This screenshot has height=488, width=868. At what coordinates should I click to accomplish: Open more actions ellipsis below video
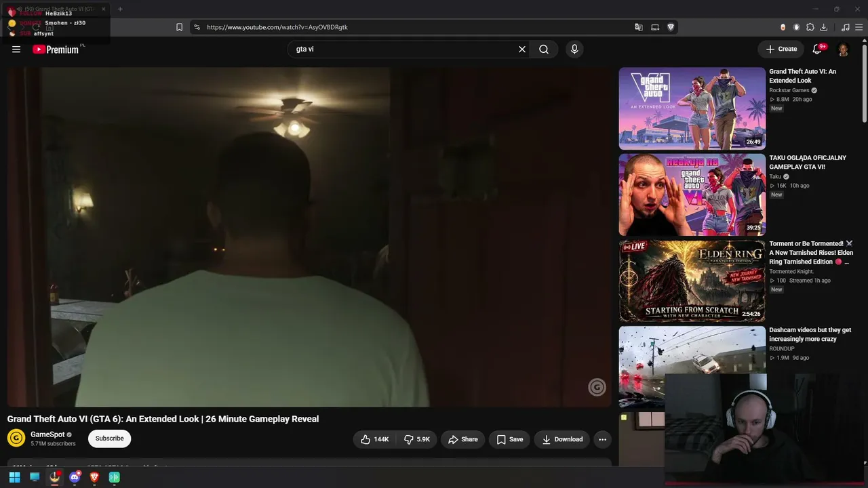[x=602, y=439]
